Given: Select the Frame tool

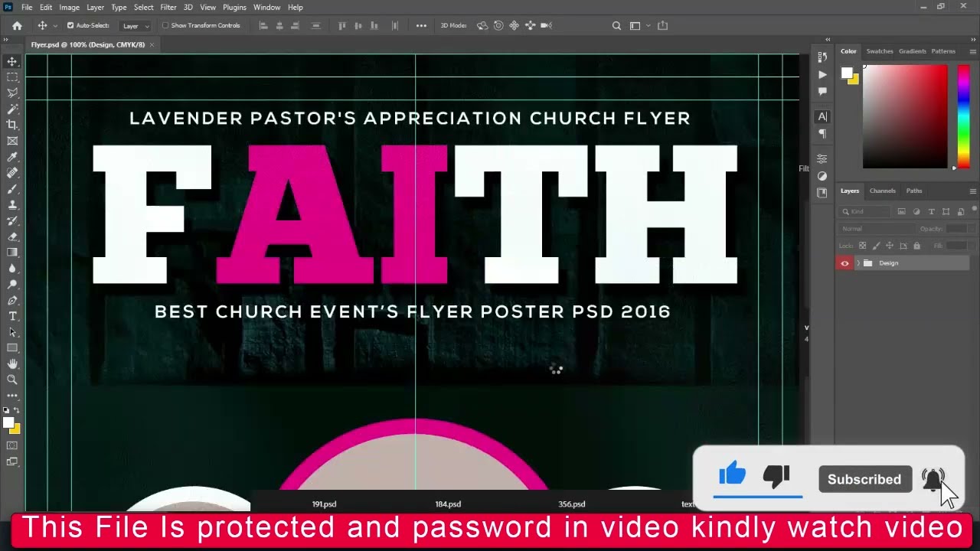Looking at the screenshot, I should coord(12,141).
